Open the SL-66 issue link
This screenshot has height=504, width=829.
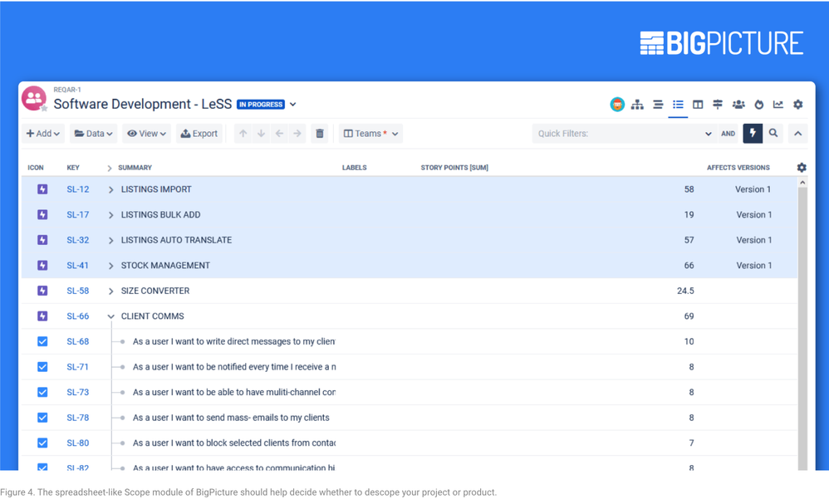(x=78, y=316)
